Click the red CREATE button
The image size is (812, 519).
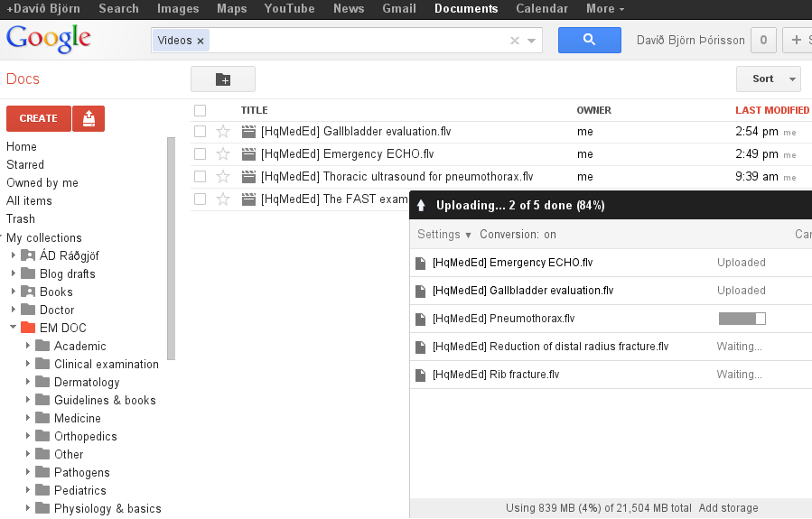coord(38,118)
